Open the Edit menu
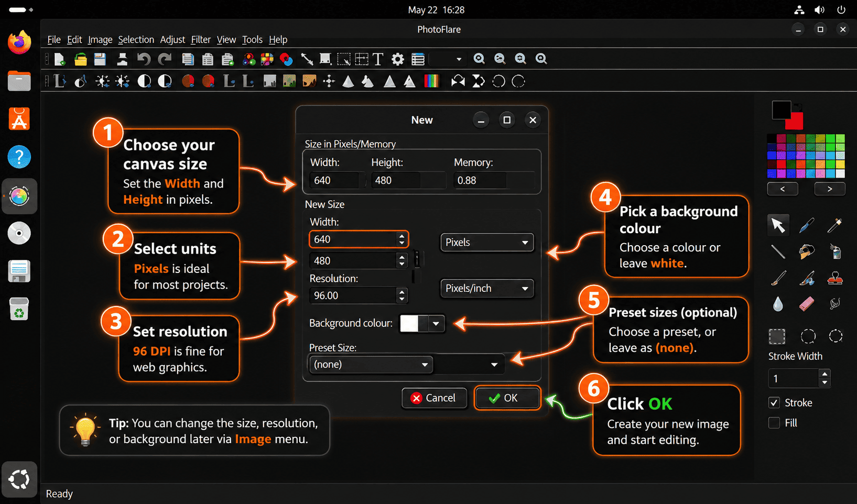This screenshot has height=504, width=857. [74, 40]
